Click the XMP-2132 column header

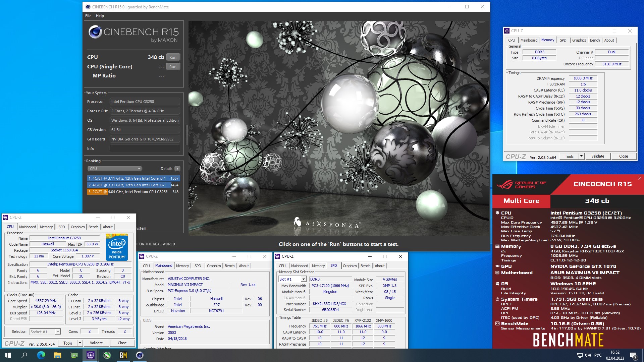[x=363, y=320]
